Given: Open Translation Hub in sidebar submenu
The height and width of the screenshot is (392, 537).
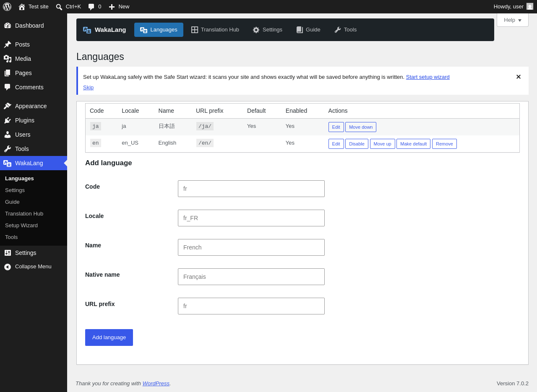Looking at the screenshot, I should click(24, 214).
